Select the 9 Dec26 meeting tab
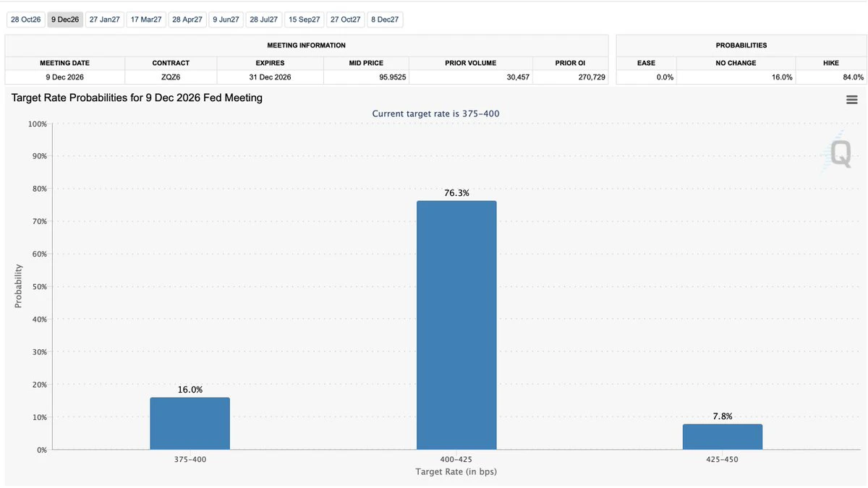 (x=65, y=20)
